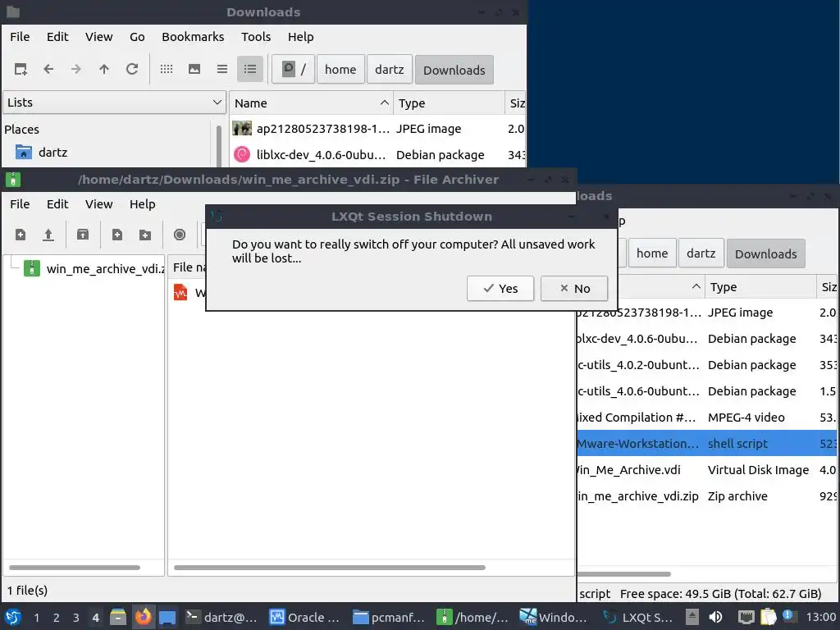Switch to icon view mode
This screenshot has width=840, height=630.
point(167,69)
